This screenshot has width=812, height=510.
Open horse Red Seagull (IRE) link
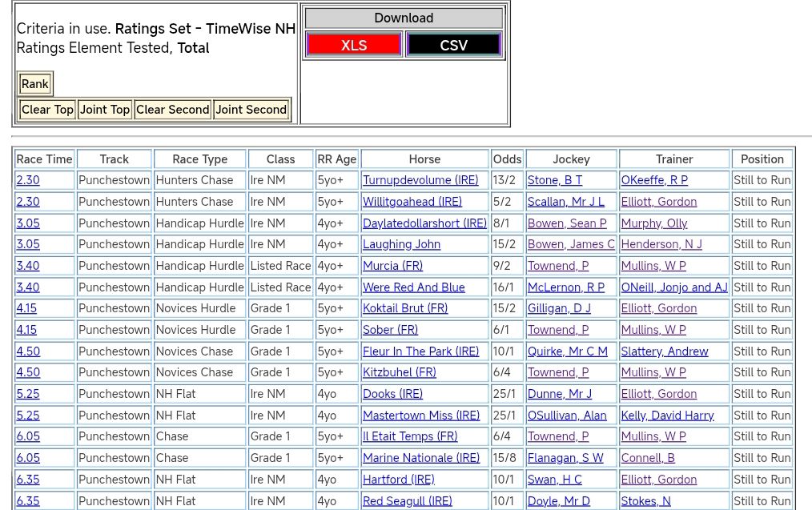click(x=407, y=501)
